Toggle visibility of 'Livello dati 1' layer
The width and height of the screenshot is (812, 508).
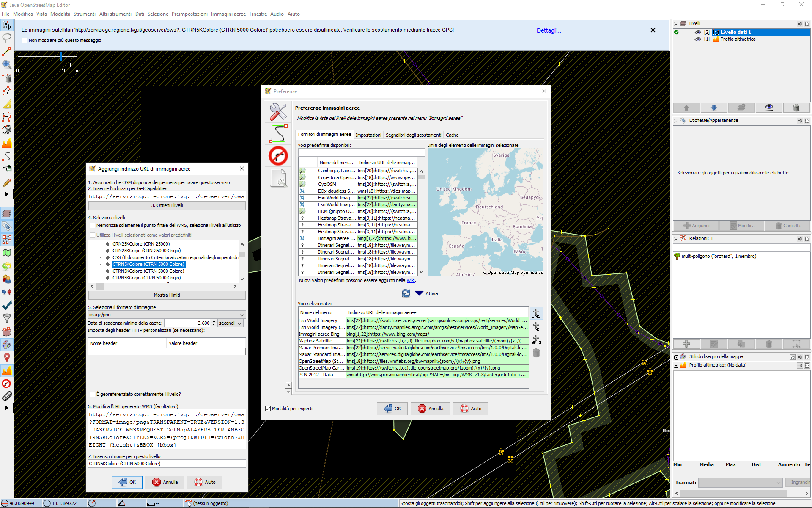coord(698,32)
